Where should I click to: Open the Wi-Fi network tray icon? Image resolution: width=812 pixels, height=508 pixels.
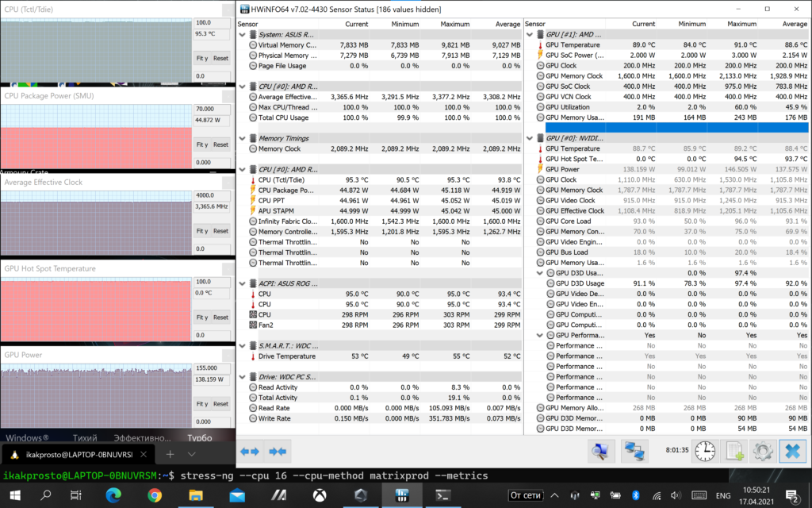point(656,495)
